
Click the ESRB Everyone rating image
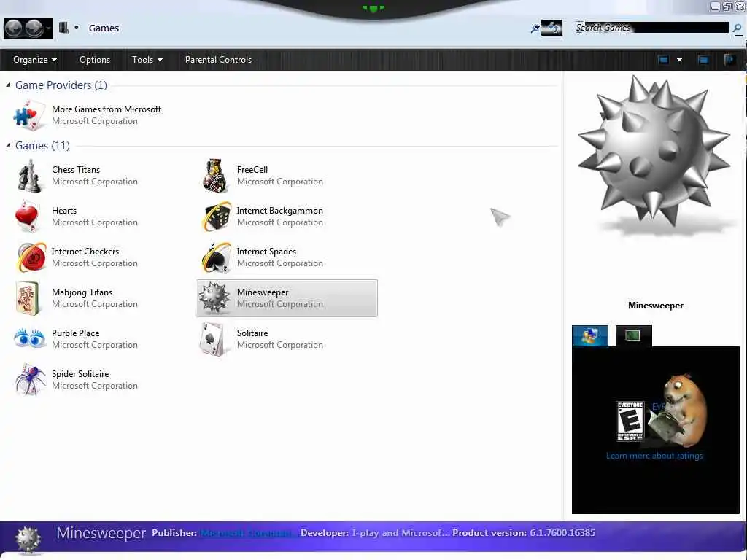point(630,421)
